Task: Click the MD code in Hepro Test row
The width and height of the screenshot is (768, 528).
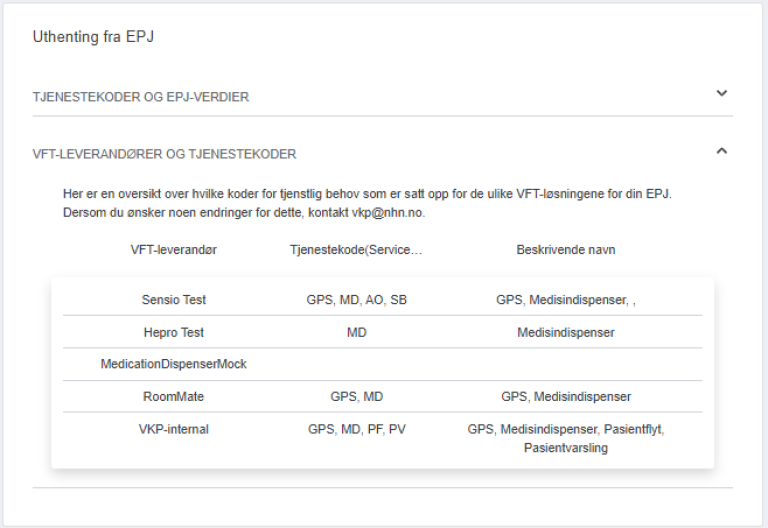Action: (x=356, y=332)
